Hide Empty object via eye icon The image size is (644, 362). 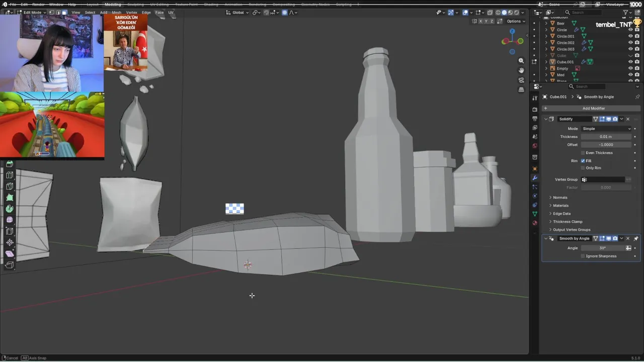(630, 68)
